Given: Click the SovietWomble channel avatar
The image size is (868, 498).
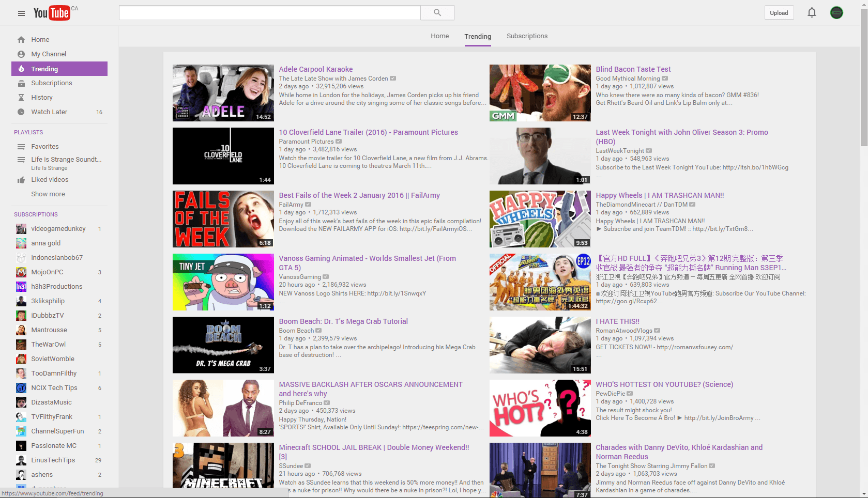Looking at the screenshot, I should [21, 359].
